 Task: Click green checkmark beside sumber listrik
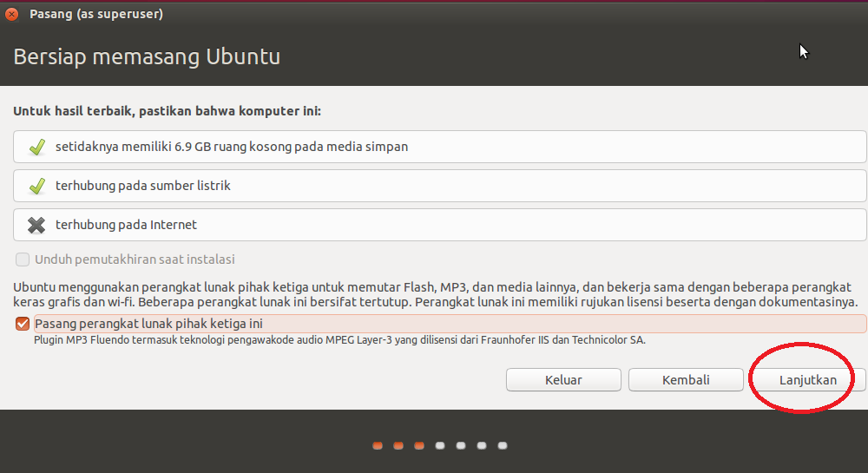(37, 186)
